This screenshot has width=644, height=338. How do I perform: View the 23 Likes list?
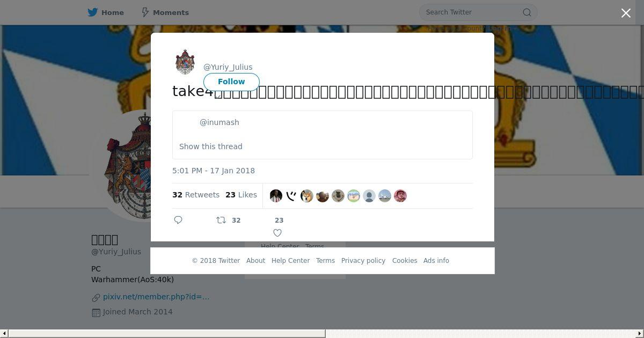tap(241, 195)
